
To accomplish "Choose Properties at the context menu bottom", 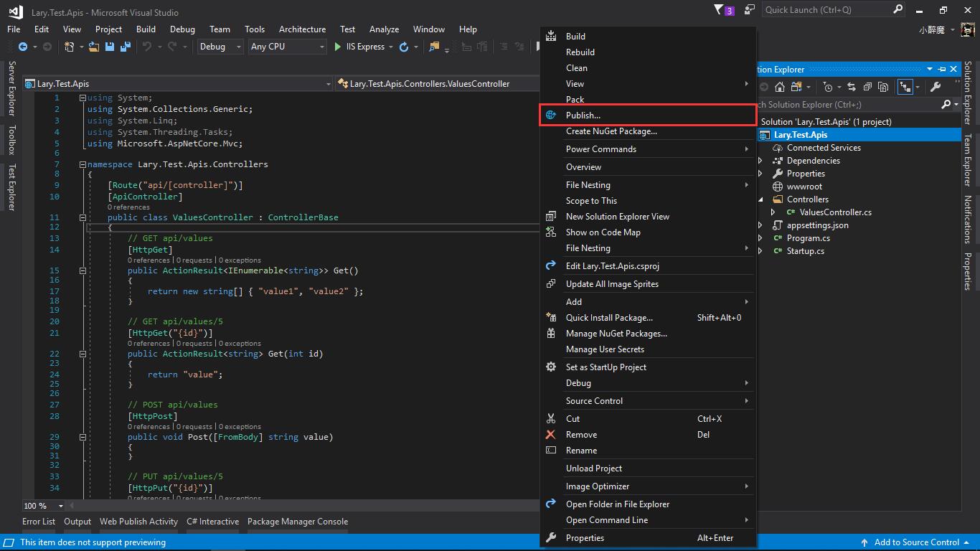I will coord(648,538).
